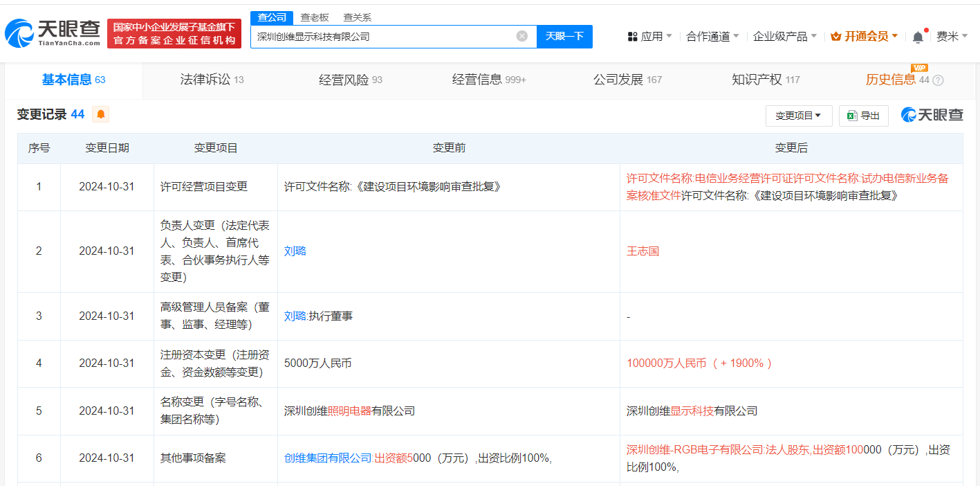980x486 pixels.
Task: Click the orange bell beside 变更记录
Action: tap(101, 114)
